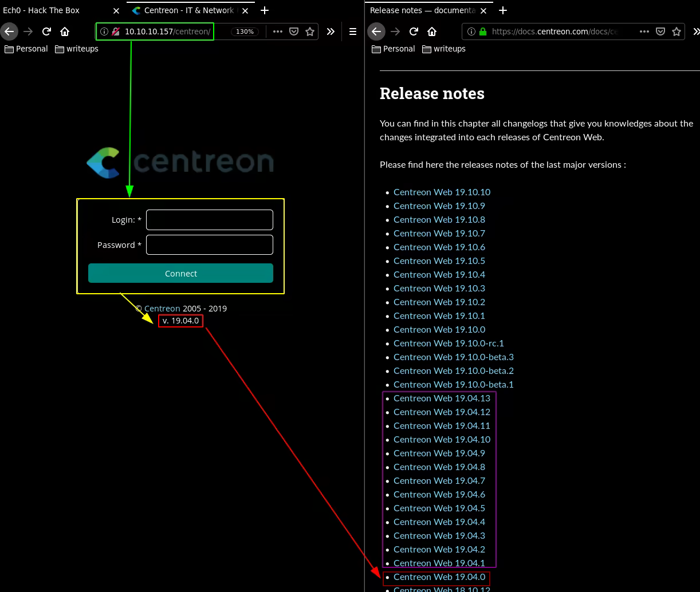Close the Release notes documentation tab

[483, 10]
